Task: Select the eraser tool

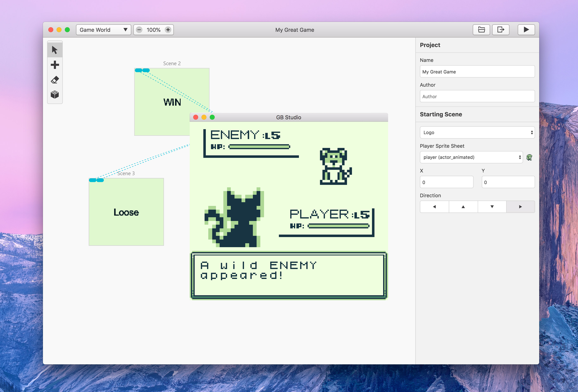Action: click(x=56, y=79)
